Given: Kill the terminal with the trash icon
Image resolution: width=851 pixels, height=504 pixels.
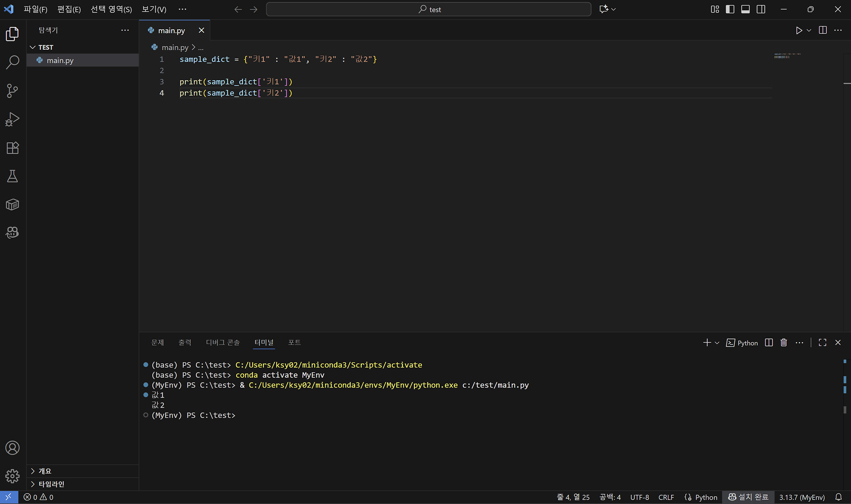Looking at the screenshot, I should [x=784, y=342].
